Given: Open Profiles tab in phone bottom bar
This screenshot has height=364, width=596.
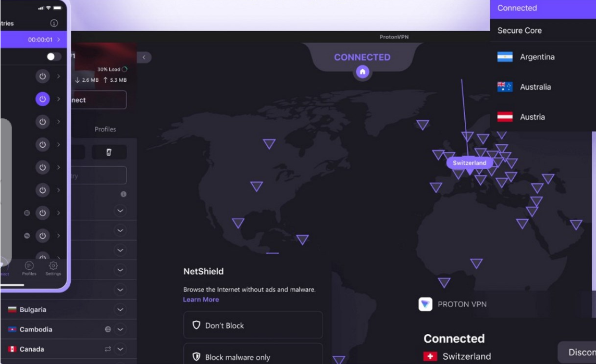Looking at the screenshot, I should pyautogui.click(x=29, y=268).
